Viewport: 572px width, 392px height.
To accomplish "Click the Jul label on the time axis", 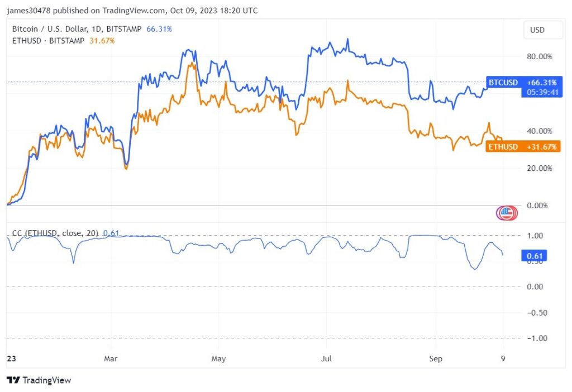I will [326, 358].
